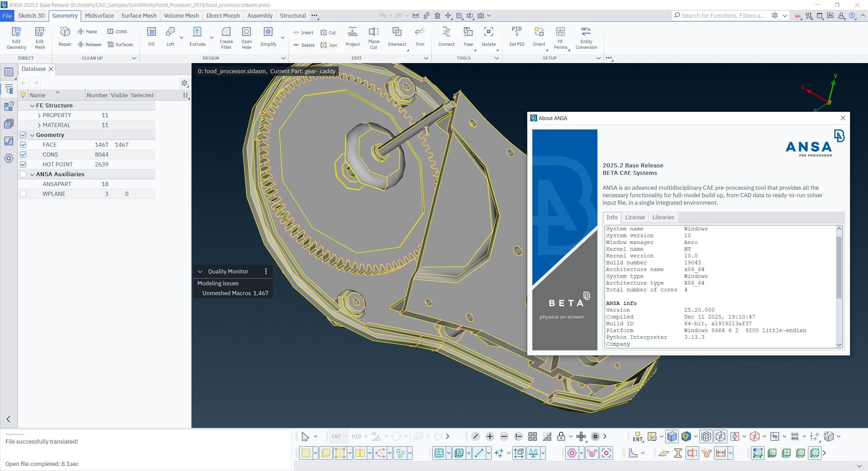This screenshot has height=471, width=868.
Task: Open the DESIGN section dropdown arrow
Action: [283, 58]
